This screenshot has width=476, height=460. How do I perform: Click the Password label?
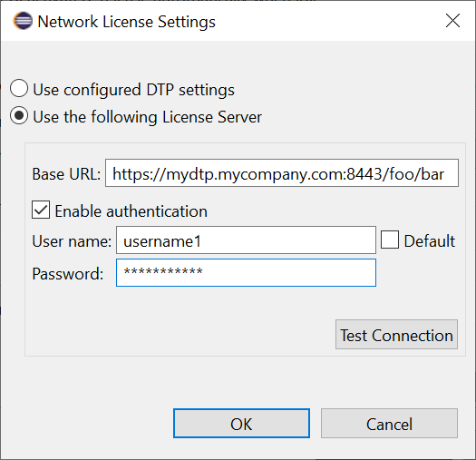click(x=68, y=274)
